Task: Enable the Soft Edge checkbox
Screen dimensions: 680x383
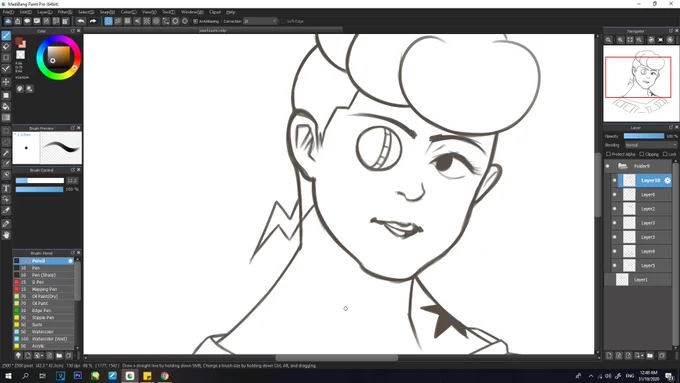Action: point(283,21)
